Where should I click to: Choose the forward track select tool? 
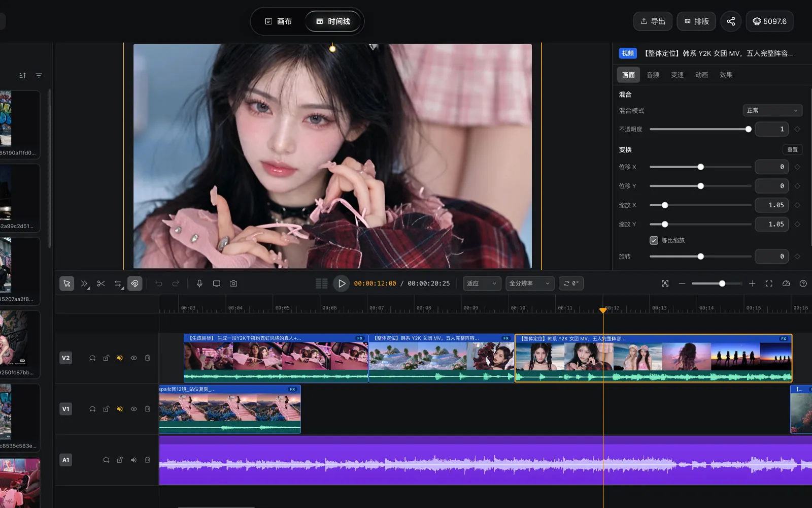pyautogui.click(x=85, y=283)
